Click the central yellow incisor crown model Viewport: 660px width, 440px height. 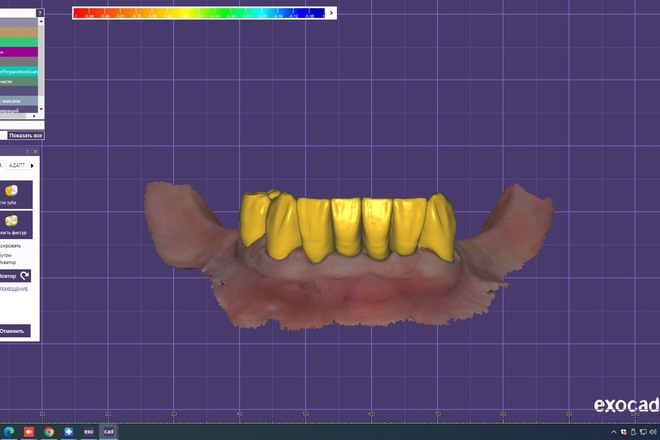coord(346,227)
